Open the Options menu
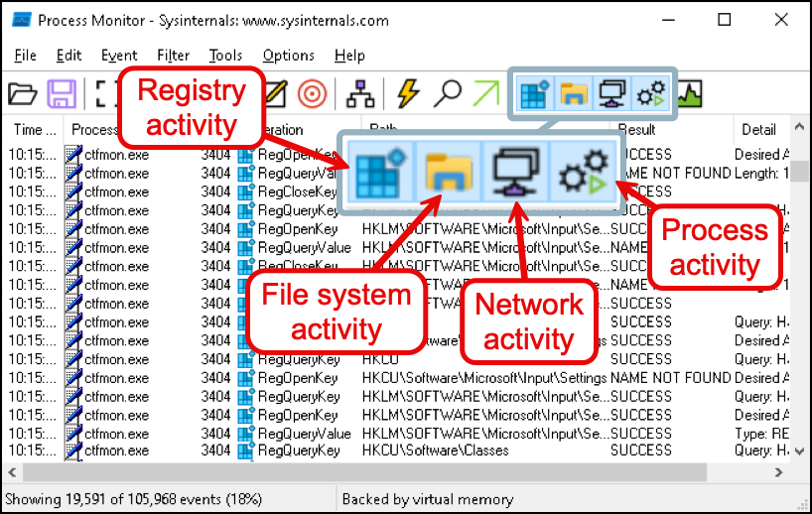 click(x=289, y=55)
